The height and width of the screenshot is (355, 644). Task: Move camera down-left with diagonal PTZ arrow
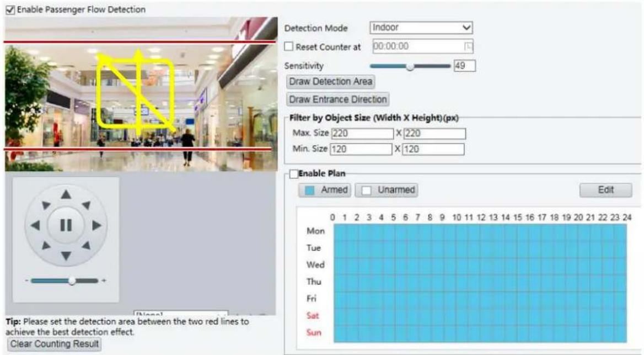(46, 246)
